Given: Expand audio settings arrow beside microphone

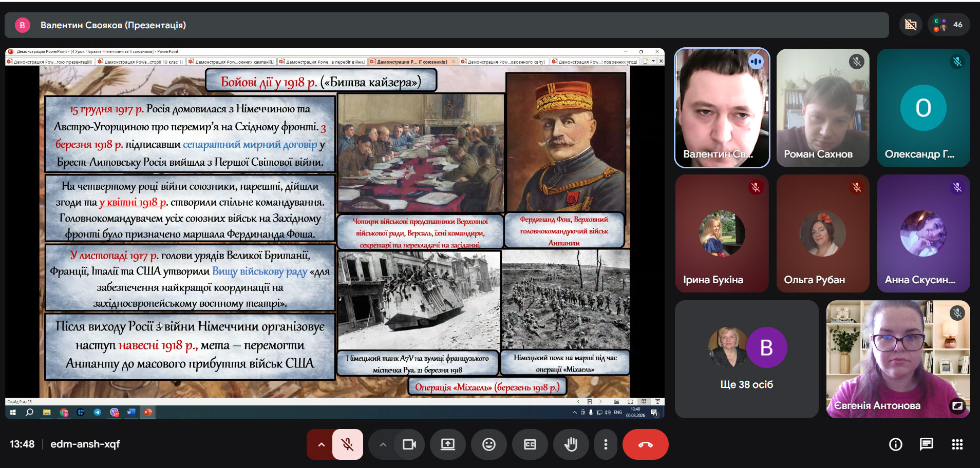Looking at the screenshot, I should (x=321, y=444).
